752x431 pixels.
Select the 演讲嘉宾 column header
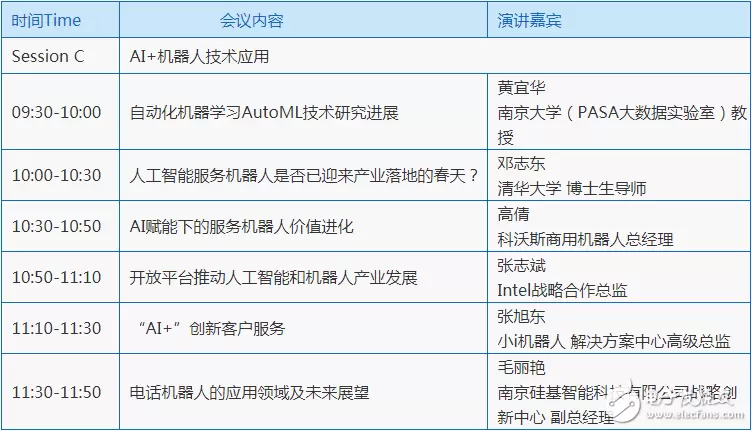pyautogui.click(x=529, y=20)
